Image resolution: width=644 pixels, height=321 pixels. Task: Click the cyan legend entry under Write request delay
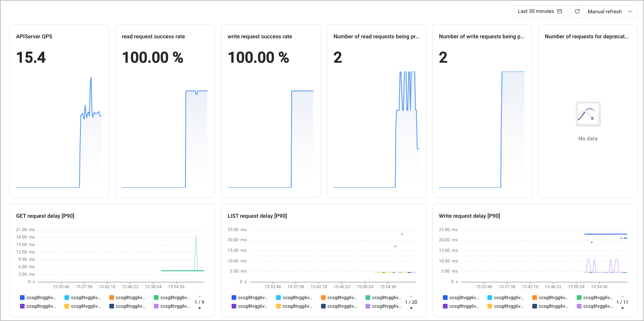[506, 298]
